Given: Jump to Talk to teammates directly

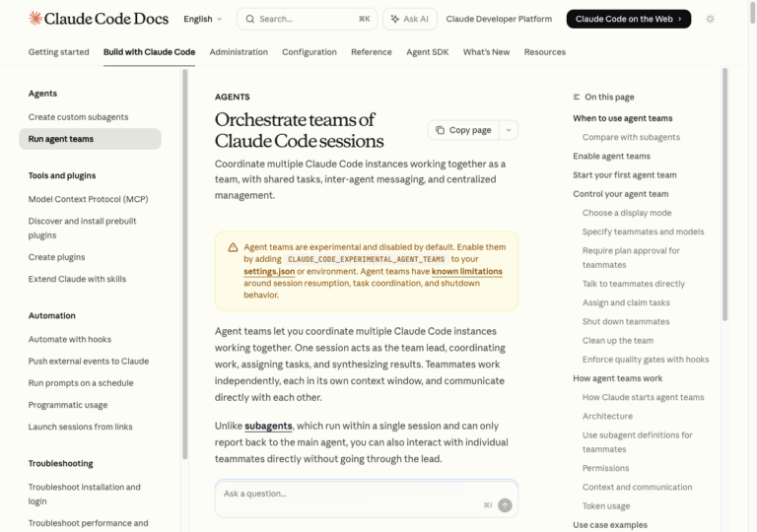Looking at the screenshot, I should (x=634, y=284).
